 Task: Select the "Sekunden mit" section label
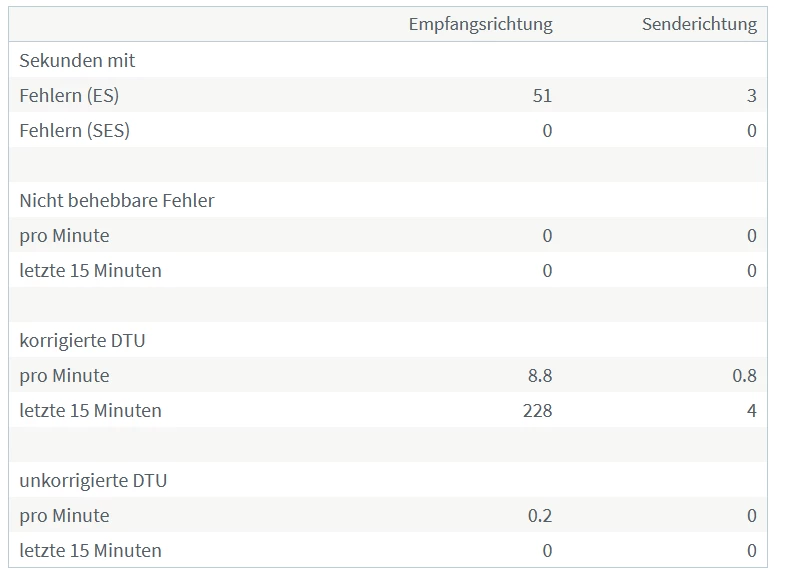pos(77,61)
